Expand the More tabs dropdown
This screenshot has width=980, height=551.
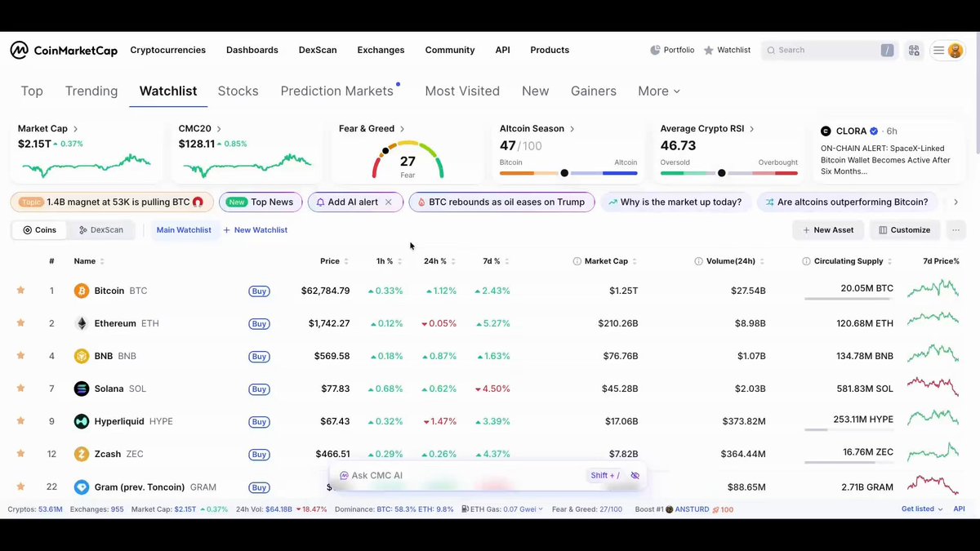pos(659,91)
